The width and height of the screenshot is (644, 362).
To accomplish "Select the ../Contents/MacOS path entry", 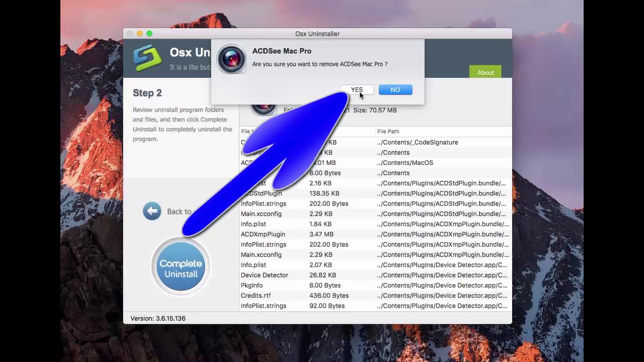I will (405, 163).
